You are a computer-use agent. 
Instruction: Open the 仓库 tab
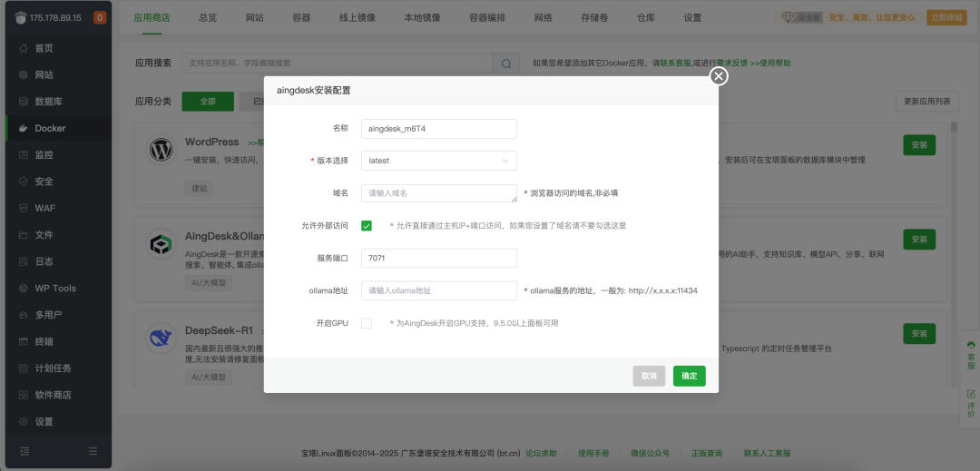[x=646, y=17]
